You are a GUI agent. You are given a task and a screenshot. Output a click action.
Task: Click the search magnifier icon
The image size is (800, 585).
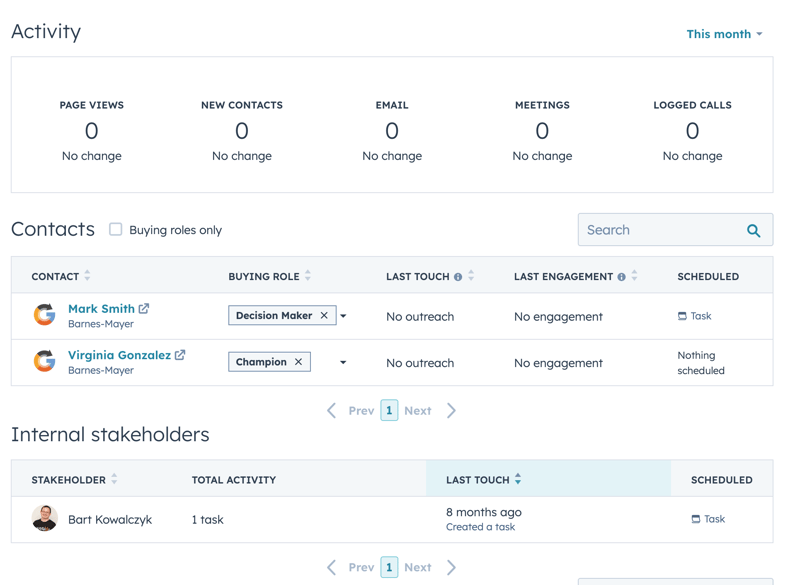pos(753,231)
